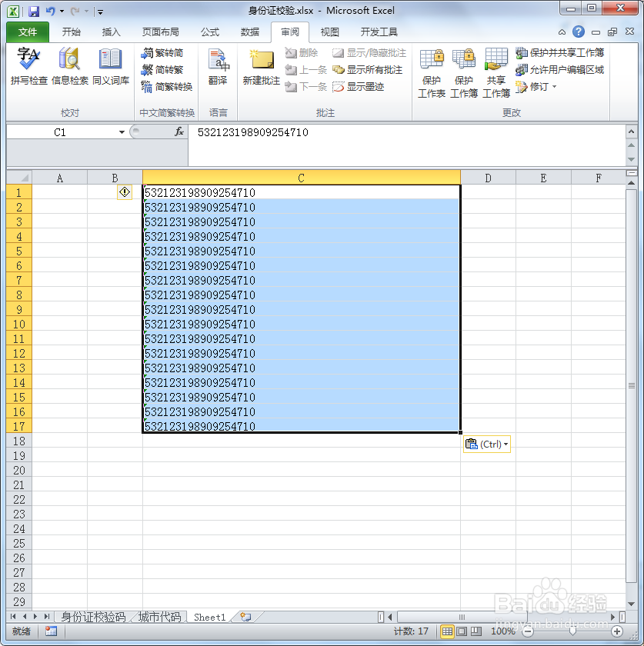Open the 身份证校验码 sheet tab
Image resolution: width=644 pixels, height=646 pixels.
coord(94,617)
